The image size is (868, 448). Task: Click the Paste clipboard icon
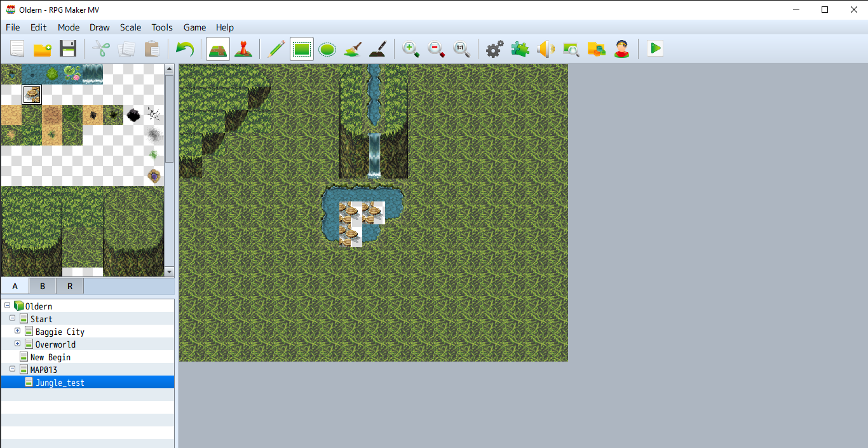coord(152,49)
